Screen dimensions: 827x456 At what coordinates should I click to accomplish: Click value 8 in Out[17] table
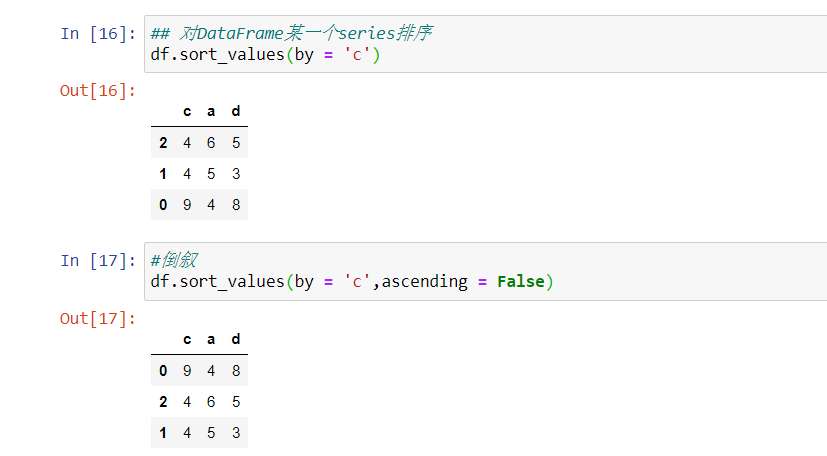coord(236,371)
